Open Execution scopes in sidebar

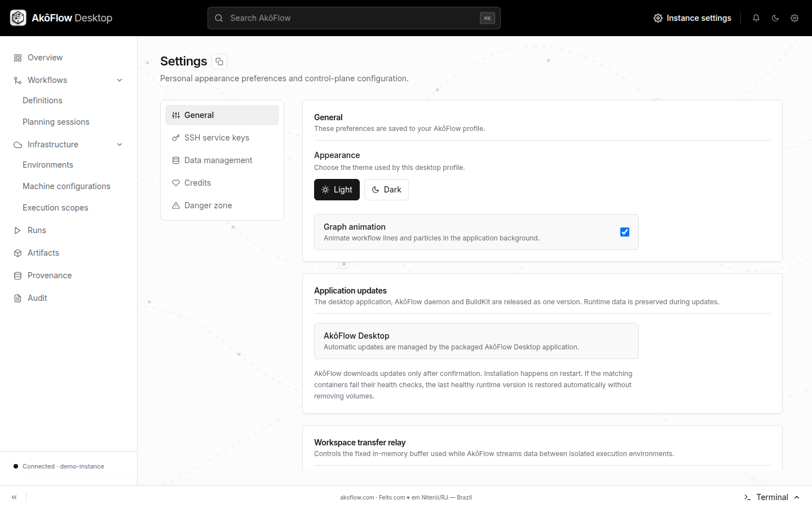(55, 208)
